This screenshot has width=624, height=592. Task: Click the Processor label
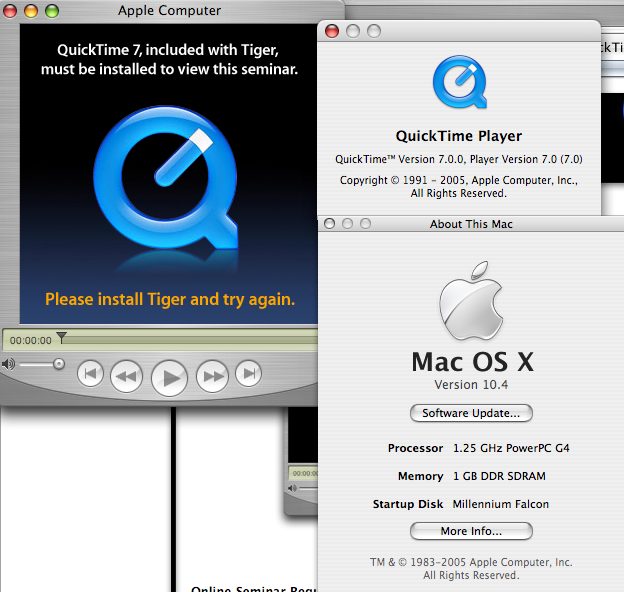pyautogui.click(x=415, y=448)
